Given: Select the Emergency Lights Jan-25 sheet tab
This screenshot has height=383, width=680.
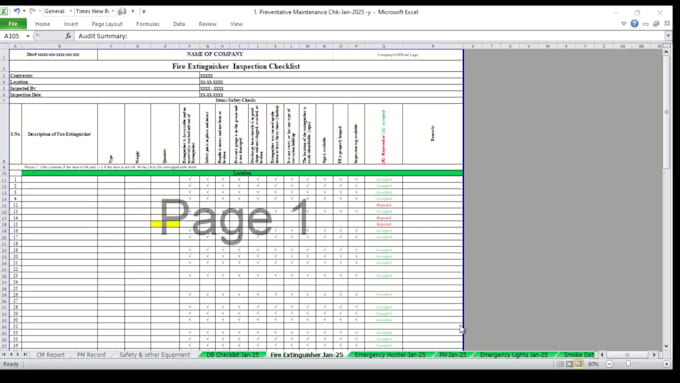Looking at the screenshot, I should 513,355.
